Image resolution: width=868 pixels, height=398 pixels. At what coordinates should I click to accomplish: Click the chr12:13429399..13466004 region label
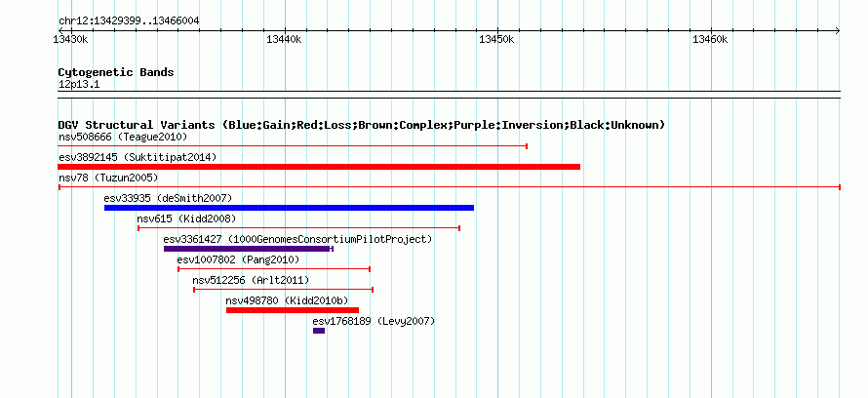click(x=129, y=21)
